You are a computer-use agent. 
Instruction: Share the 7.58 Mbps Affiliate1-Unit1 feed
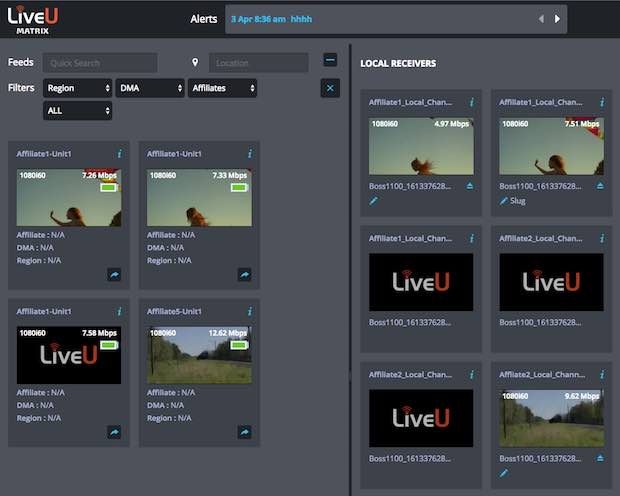click(x=114, y=432)
